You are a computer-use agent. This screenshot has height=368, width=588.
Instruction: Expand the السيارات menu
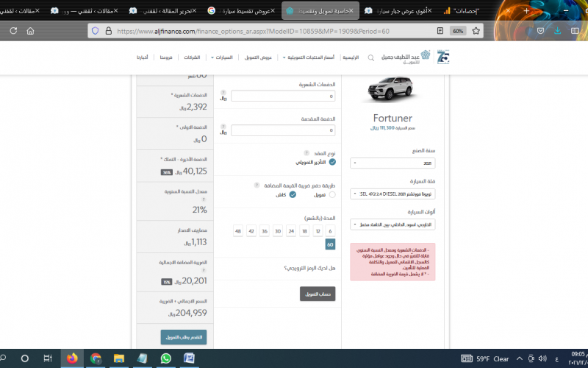[222, 57]
